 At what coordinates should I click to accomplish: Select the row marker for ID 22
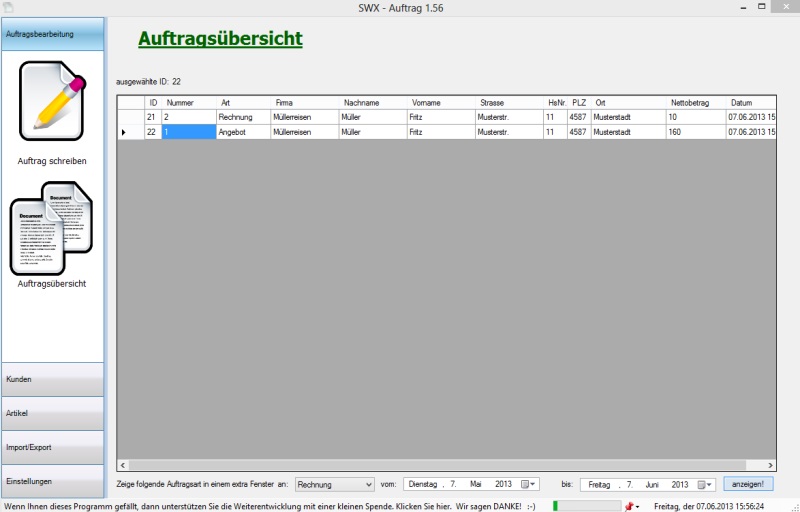(124, 132)
